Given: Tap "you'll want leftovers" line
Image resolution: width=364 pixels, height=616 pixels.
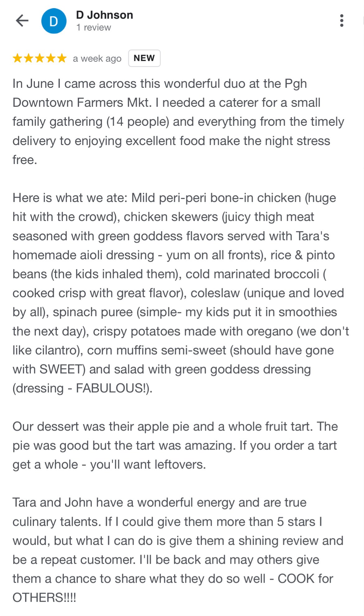Looking at the screenshot, I should (x=148, y=465).
